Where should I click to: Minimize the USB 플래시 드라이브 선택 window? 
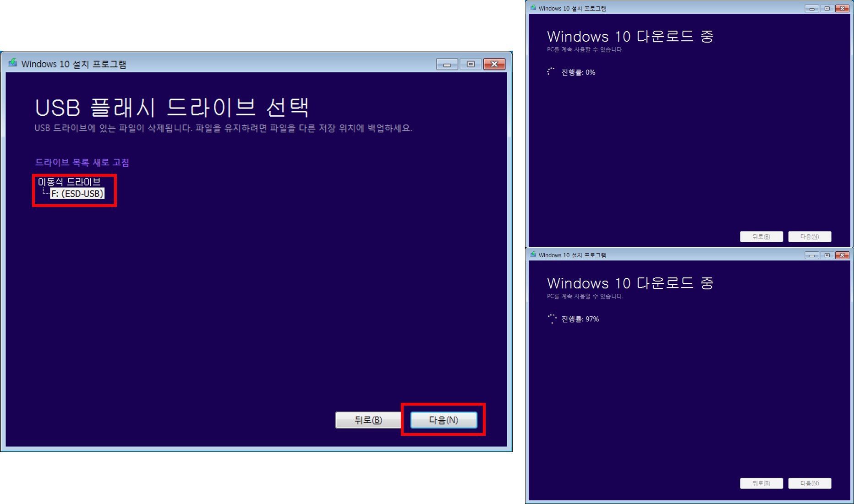[x=447, y=64]
